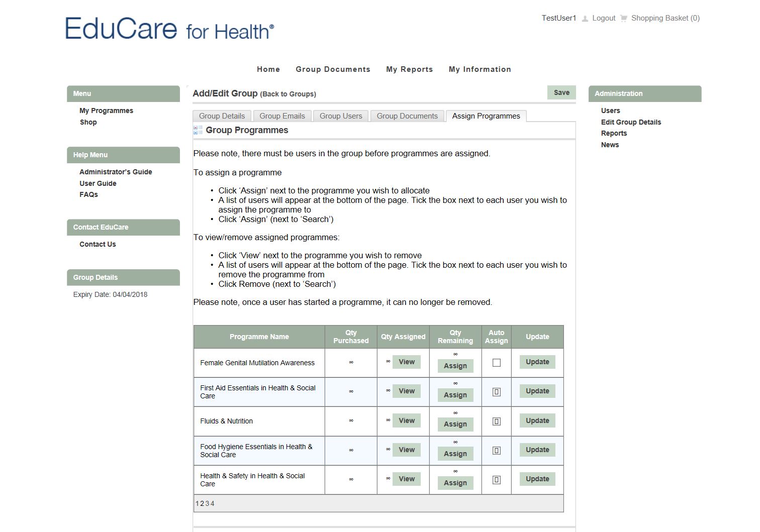The image size is (760, 532).
Task: Open News under Administration
Action: point(610,145)
